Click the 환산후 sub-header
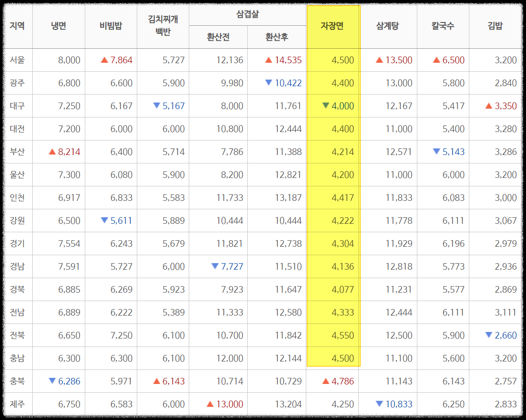This screenshot has width=526, height=420. point(276,37)
